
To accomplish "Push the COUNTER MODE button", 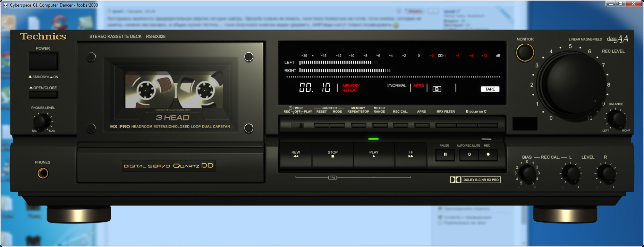I will point(337,125).
